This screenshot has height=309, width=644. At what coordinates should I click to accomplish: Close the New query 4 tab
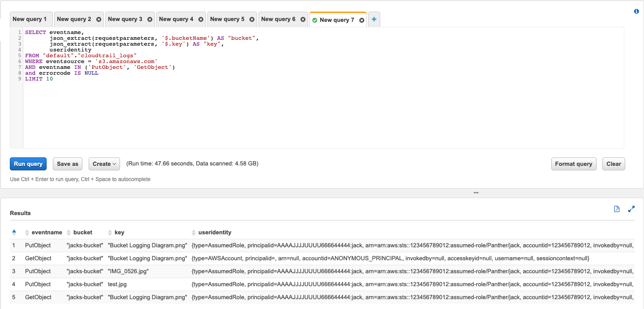pyautogui.click(x=200, y=19)
